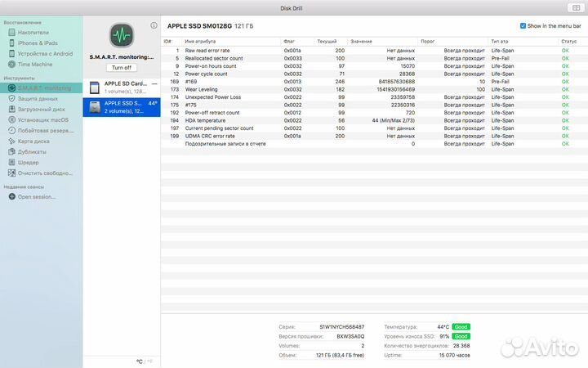This screenshot has width=588, height=368.
Task: Click the Good badge next to Температура
Action: [x=461, y=327]
